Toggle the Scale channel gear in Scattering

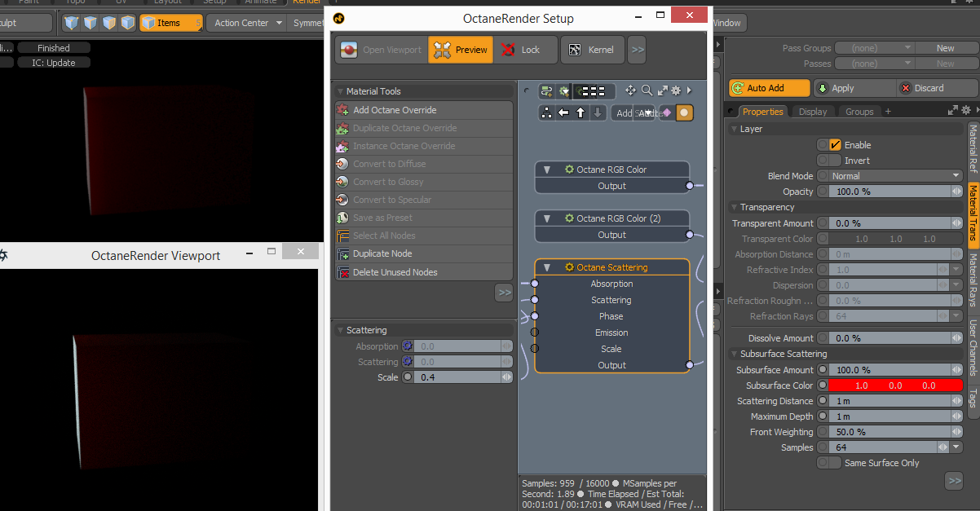408,377
